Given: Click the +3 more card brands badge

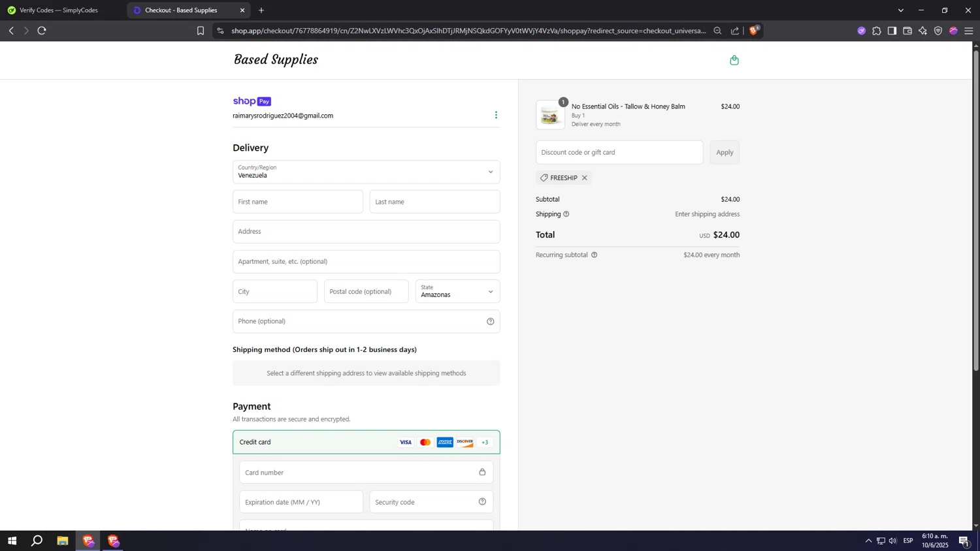Looking at the screenshot, I should pos(485,442).
